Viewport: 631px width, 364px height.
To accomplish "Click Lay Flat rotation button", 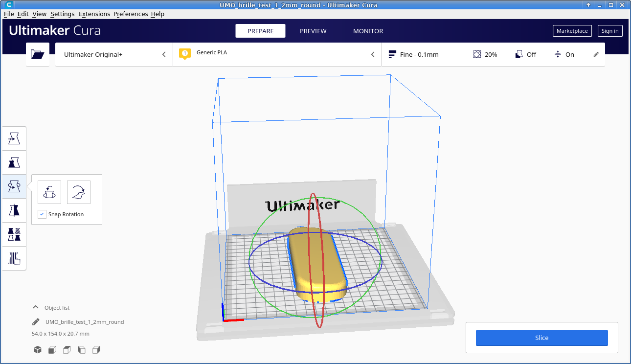I will pos(79,192).
